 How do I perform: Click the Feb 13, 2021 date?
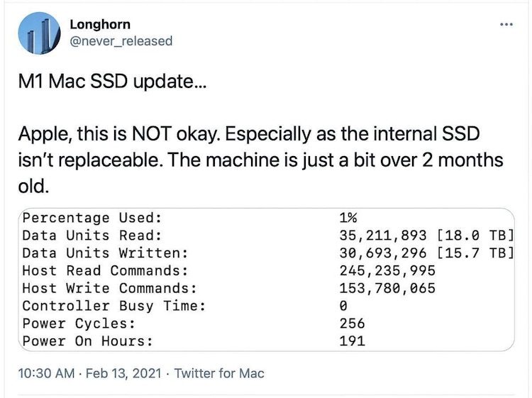125,372
